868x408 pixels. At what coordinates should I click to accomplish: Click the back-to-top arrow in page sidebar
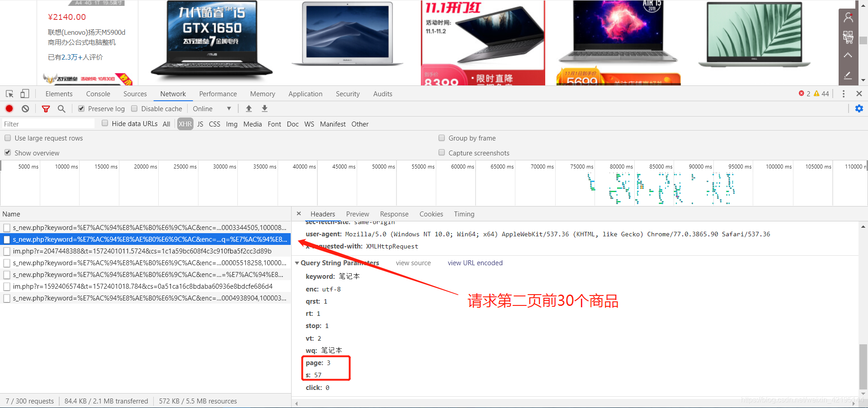click(848, 56)
